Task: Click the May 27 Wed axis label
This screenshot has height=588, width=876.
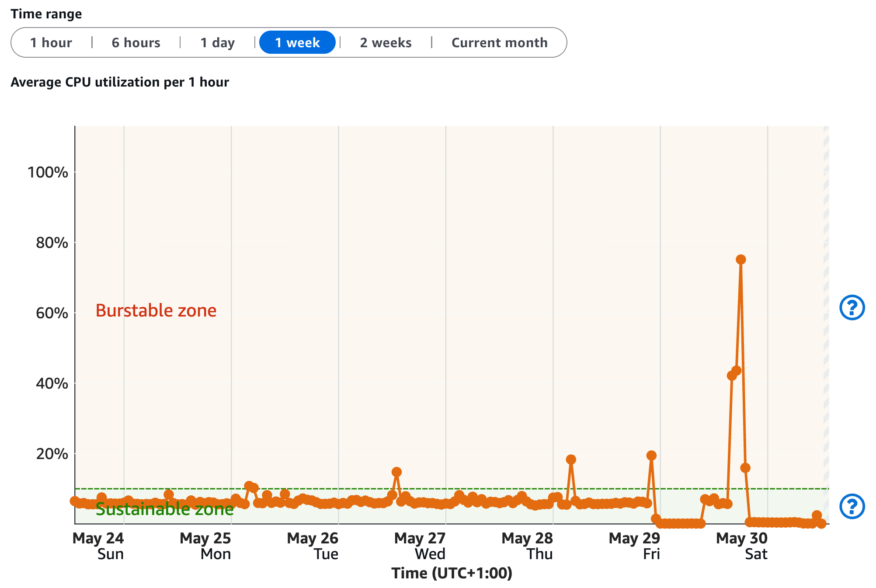Action: pyautogui.click(x=420, y=546)
